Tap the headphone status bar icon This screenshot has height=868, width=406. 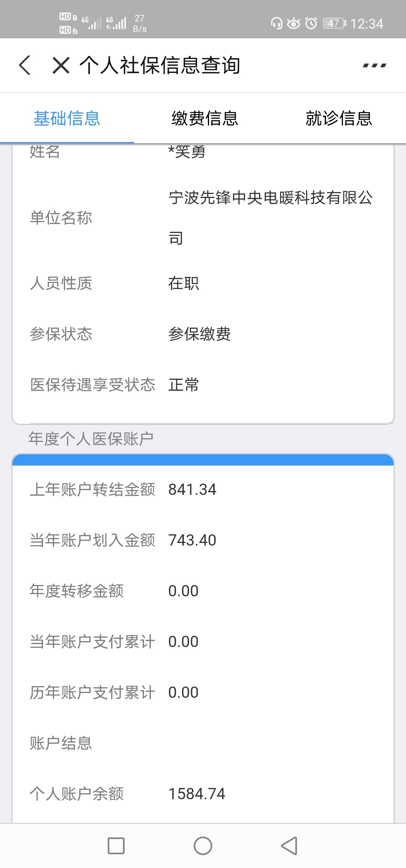(x=277, y=23)
